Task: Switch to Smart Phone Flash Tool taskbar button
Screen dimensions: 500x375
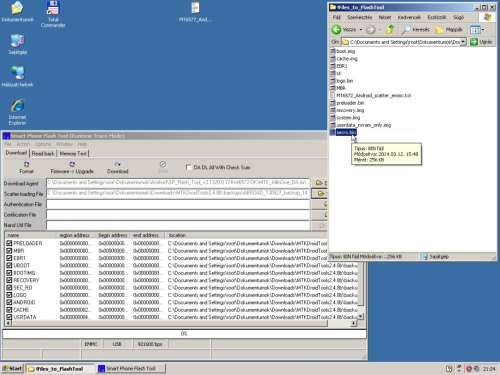Action: (131, 368)
